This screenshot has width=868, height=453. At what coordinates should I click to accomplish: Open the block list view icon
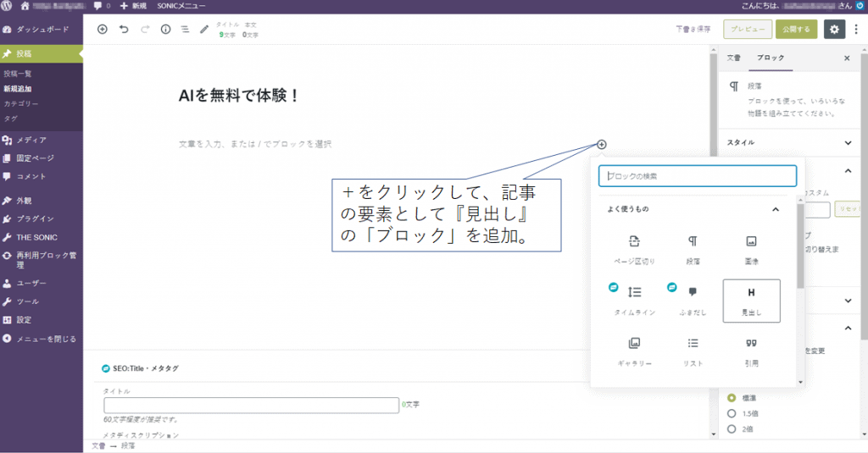(x=185, y=29)
